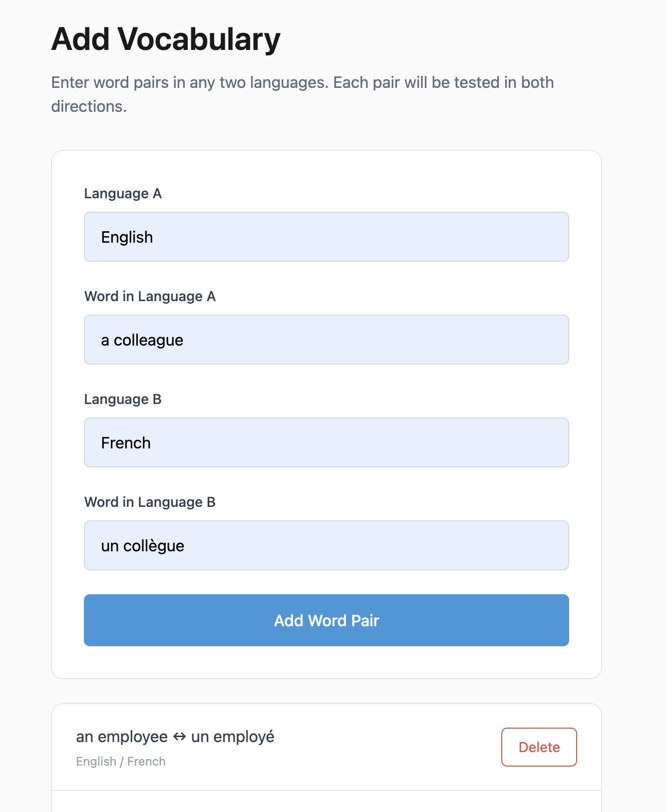Click "un employé" in the saved pair

point(233,737)
